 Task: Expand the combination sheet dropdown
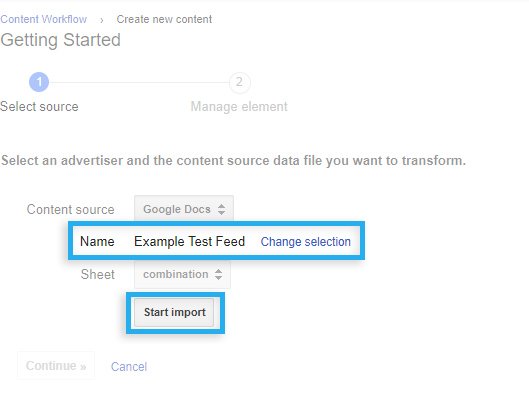click(183, 274)
